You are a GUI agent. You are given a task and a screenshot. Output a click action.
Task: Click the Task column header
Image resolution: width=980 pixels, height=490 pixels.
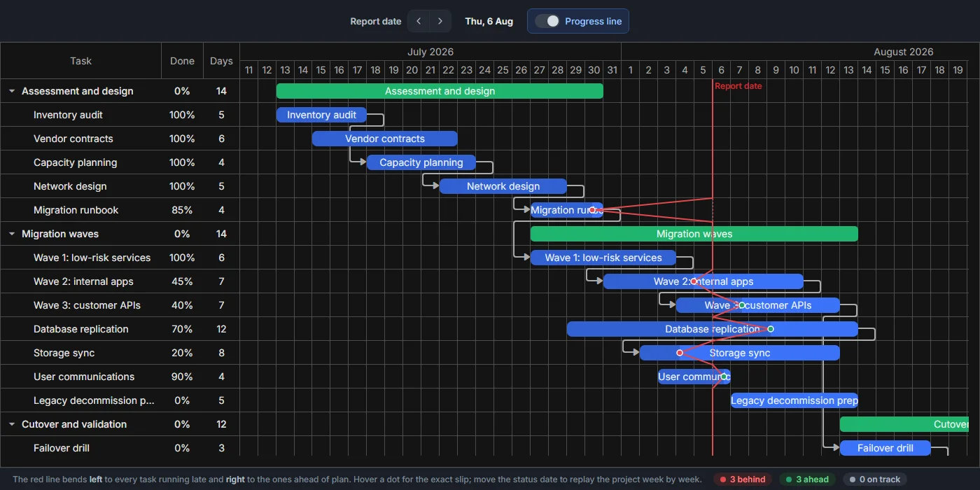click(81, 61)
